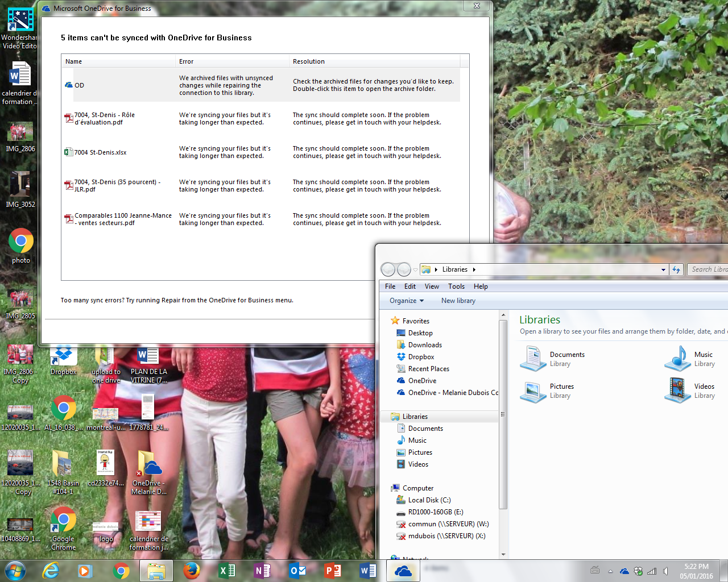Launch Firefox from the taskbar
This screenshot has height=582, width=728.
(192, 571)
